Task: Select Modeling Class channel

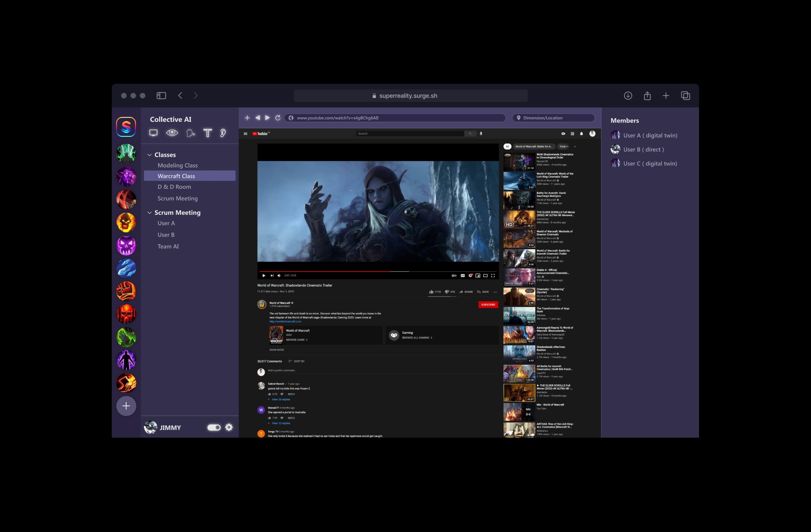Action: [x=178, y=165]
